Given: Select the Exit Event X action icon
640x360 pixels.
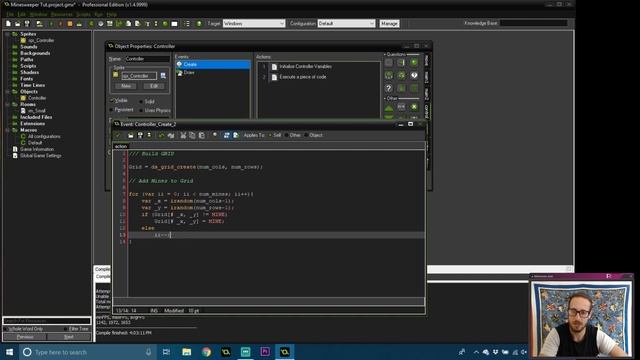Looking at the screenshot, I should click(414, 107).
